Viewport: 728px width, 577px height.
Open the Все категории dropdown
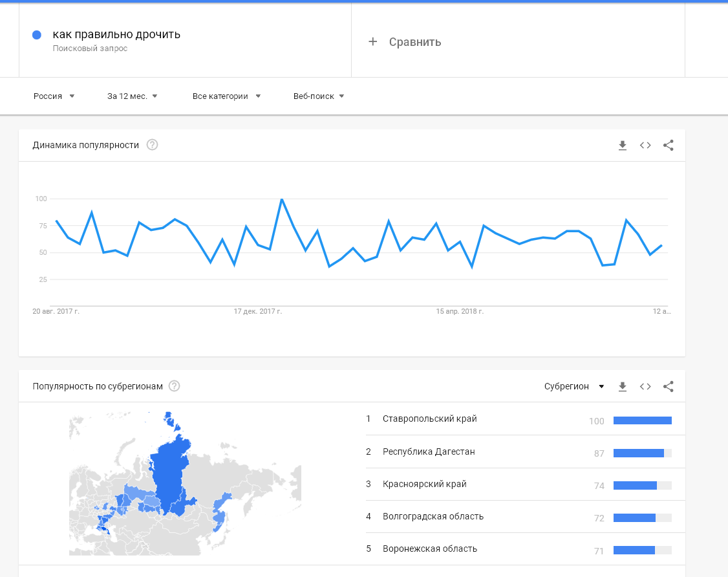tap(226, 96)
